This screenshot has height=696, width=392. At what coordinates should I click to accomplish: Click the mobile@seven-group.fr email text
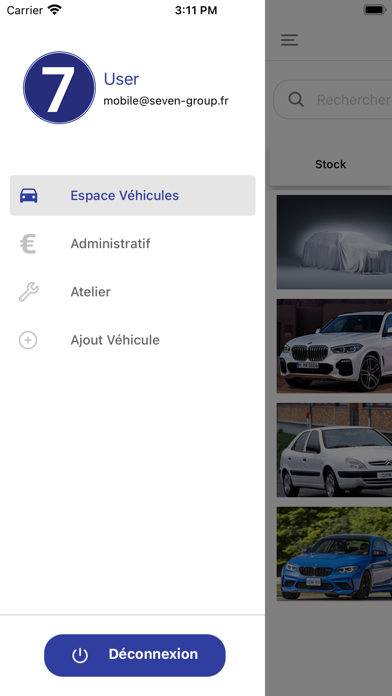pyautogui.click(x=166, y=101)
